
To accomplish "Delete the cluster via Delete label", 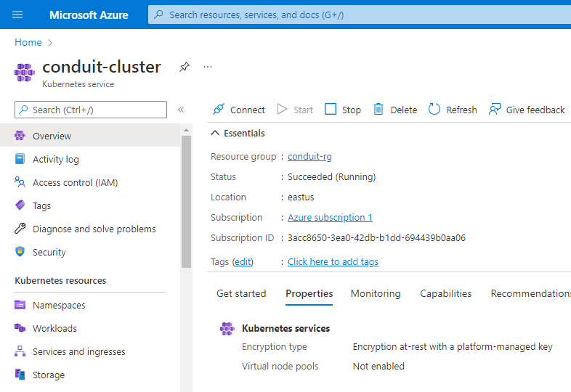I will click(x=403, y=110).
